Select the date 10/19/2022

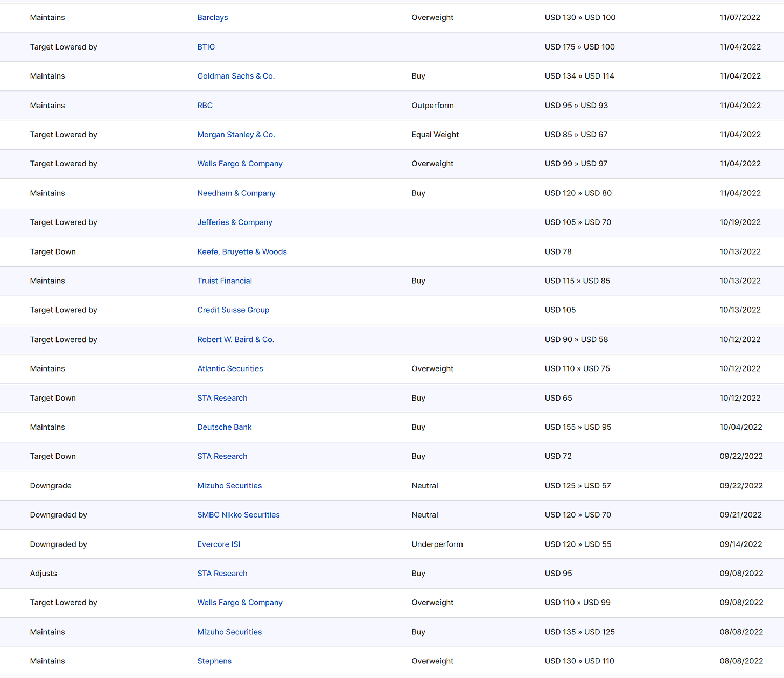[x=740, y=222]
